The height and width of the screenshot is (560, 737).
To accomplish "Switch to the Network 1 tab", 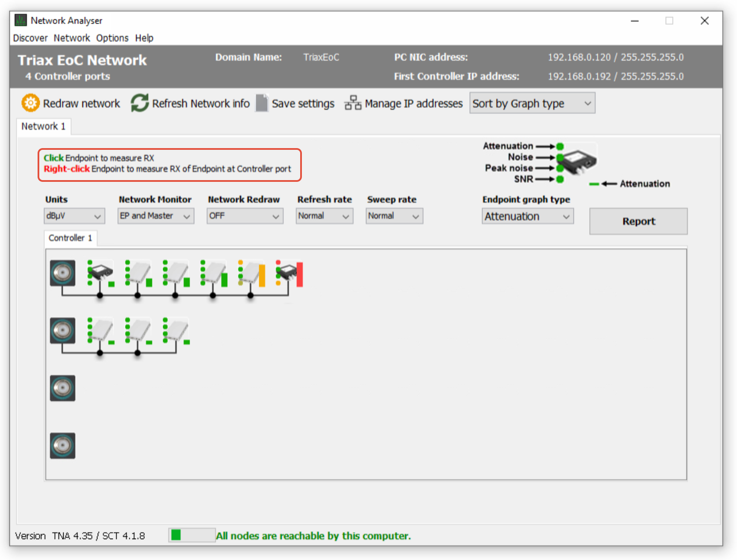I will [44, 126].
